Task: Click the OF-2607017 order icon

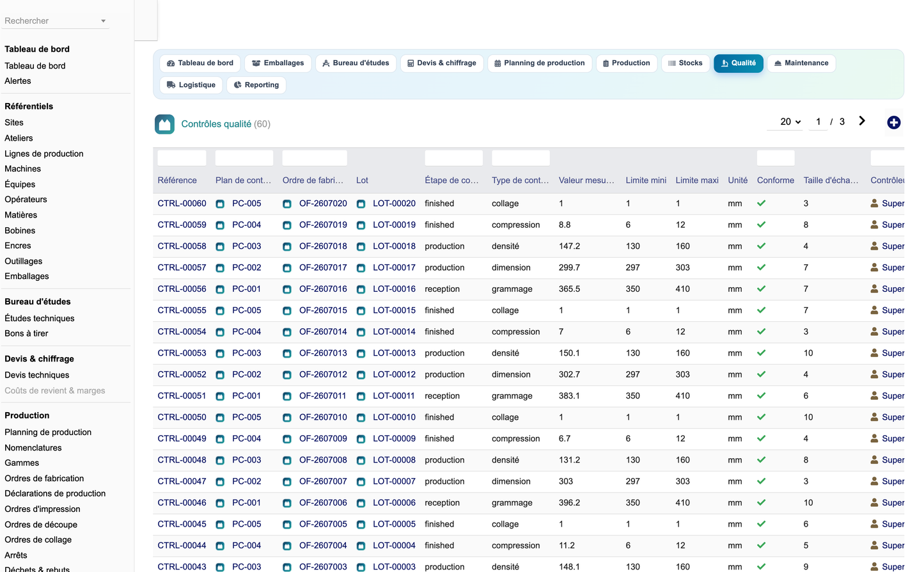Action: 287,268
